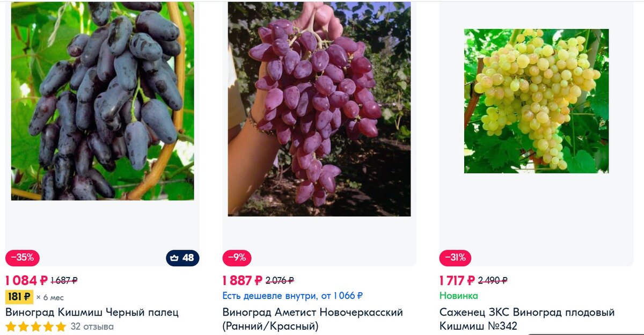
Task: Click the '× 6 мес' installment term text
Action: [x=50, y=297]
